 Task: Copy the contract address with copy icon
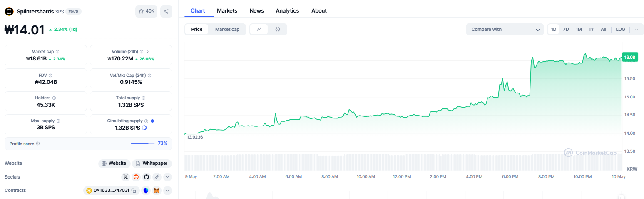pyautogui.click(x=134, y=191)
